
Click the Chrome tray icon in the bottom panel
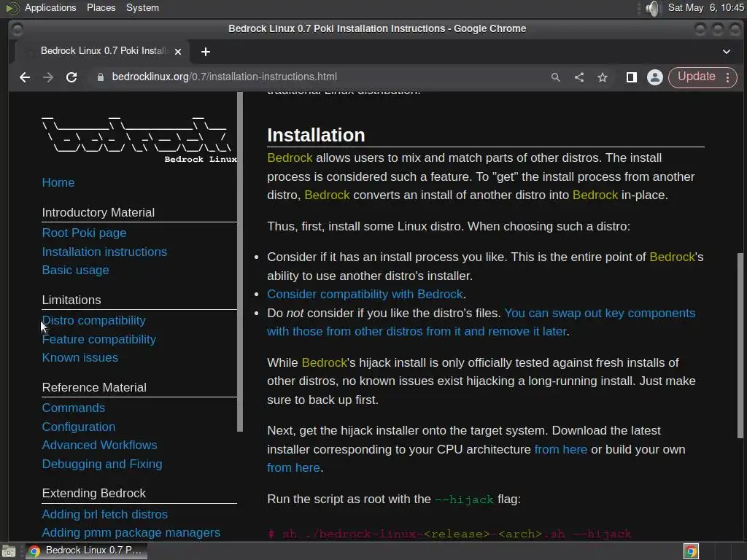[x=691, y=551]
